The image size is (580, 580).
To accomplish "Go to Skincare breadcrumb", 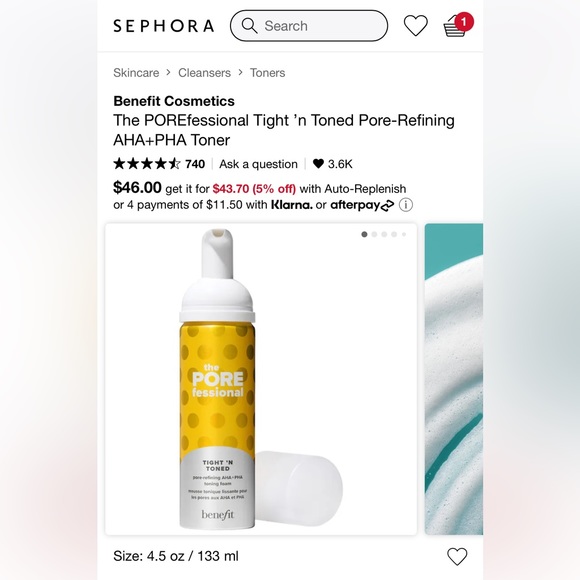I will (136, 72).
